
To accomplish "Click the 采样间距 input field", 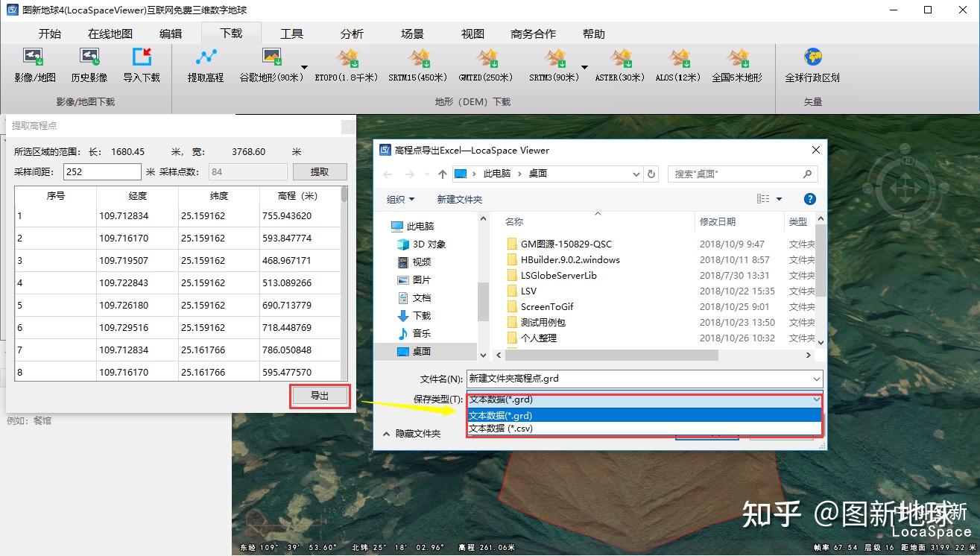I will click(102, 171).
